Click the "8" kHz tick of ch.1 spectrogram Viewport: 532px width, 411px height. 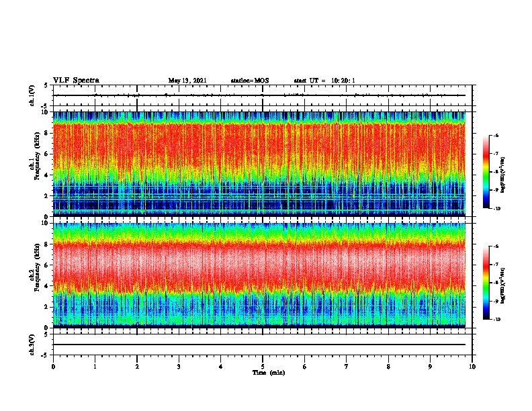[47, 133]
